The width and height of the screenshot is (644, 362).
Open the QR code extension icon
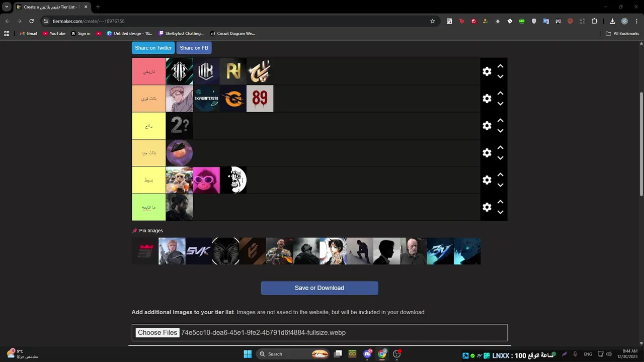(x=449, y=21)
